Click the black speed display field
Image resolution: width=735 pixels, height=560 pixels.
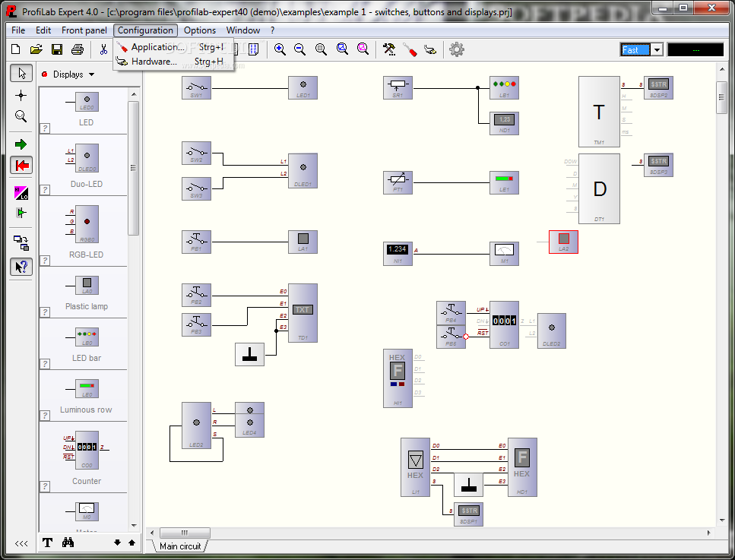pyautogui.click(x=695, y=49)
